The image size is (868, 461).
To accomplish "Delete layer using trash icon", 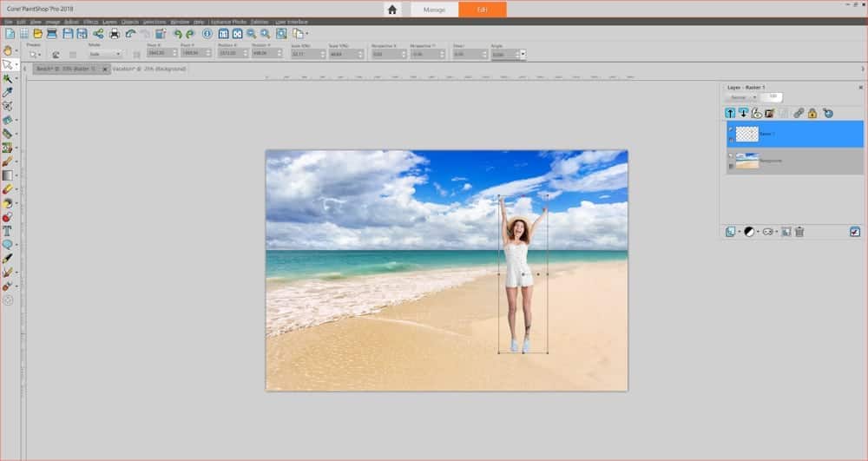I will point(799,232).
